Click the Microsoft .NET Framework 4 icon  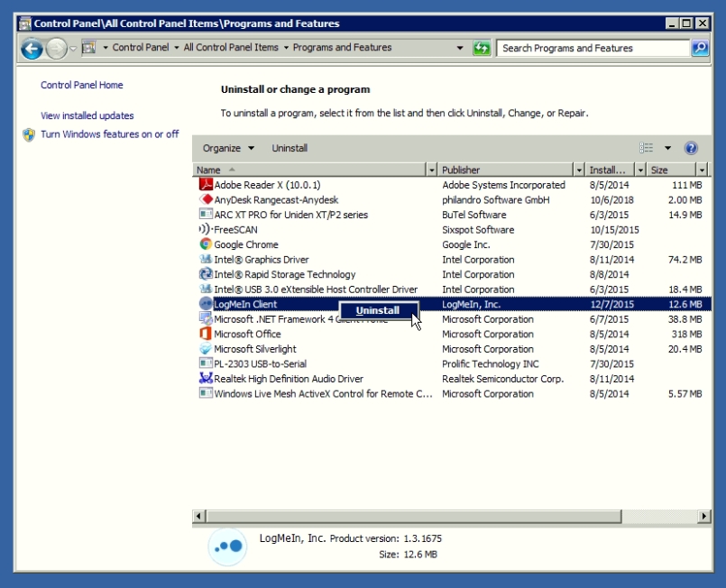coord(206,318)
